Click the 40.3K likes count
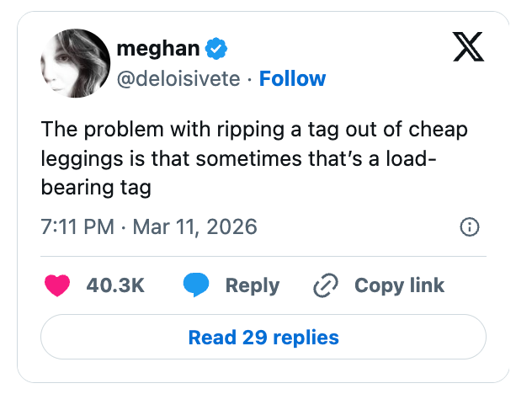This screenshot has height=394, width=532. click(115, 285)
